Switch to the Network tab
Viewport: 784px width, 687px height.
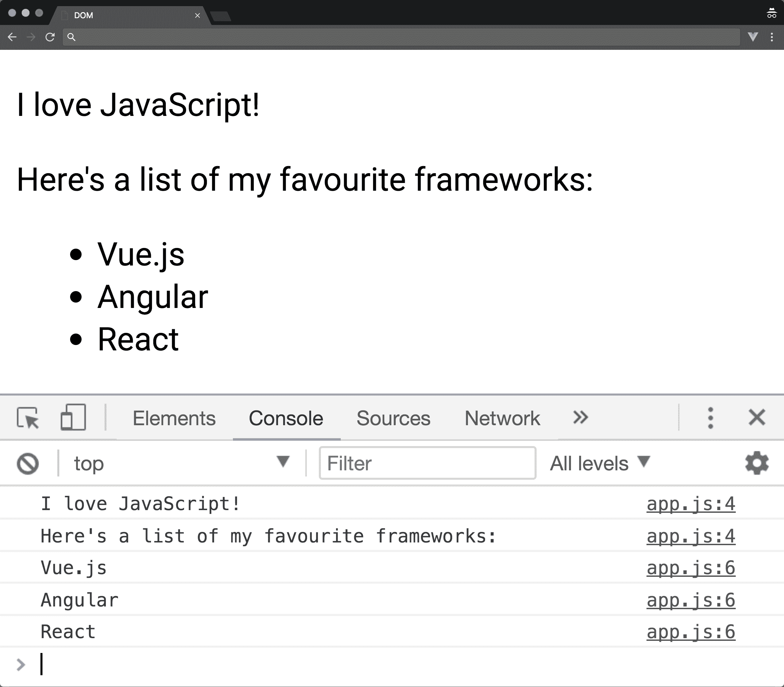(x=502, y=418)
